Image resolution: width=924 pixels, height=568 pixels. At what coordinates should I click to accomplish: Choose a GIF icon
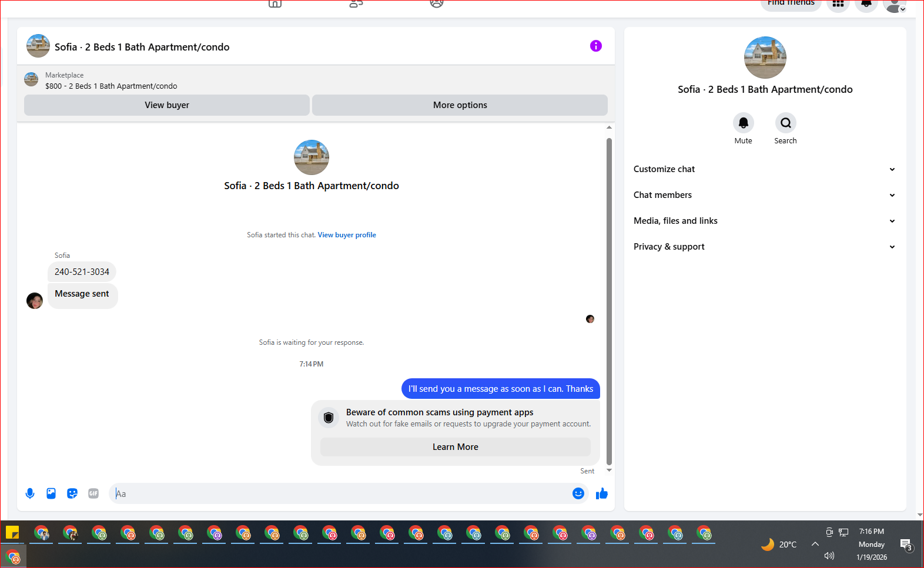click(x=93, y=493)
